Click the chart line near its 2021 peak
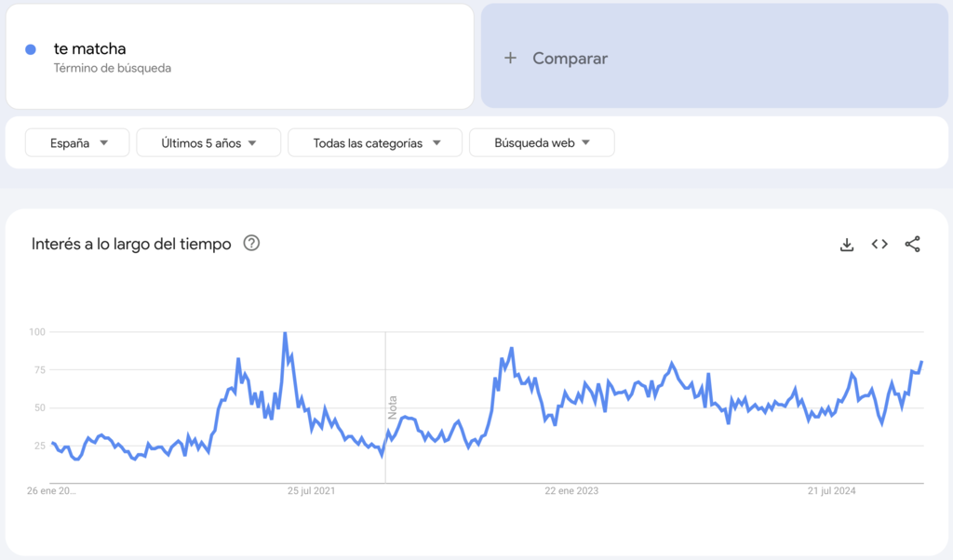 tap(285, 333)
